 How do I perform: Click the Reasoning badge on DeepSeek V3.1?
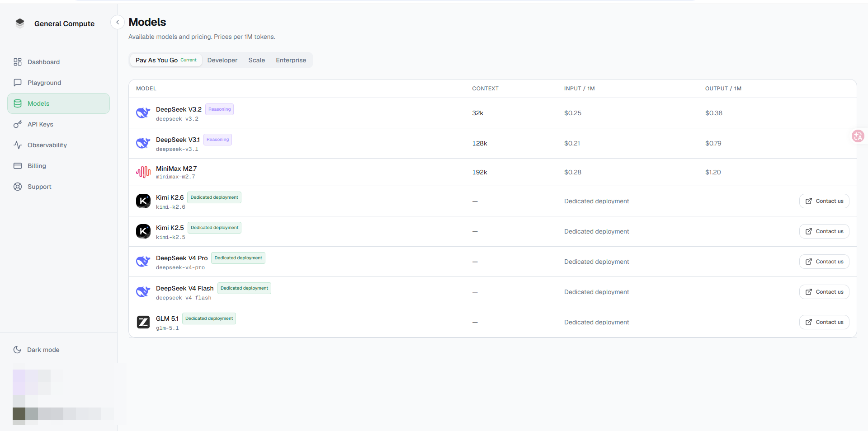(218, 140)
